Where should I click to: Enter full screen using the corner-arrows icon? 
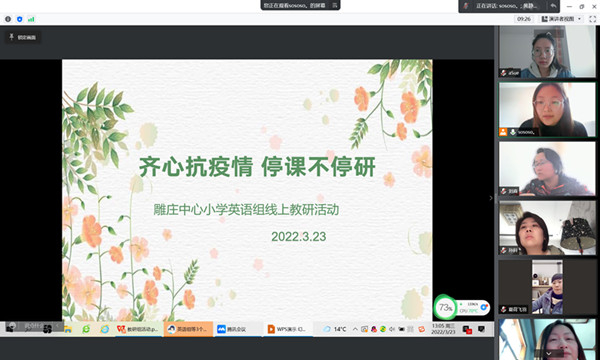(592, 19)
